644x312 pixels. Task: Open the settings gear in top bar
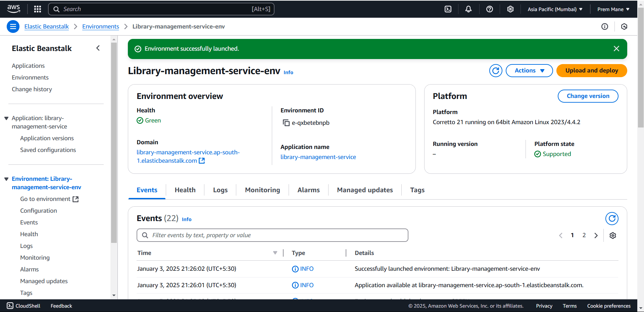click(510, 9)
